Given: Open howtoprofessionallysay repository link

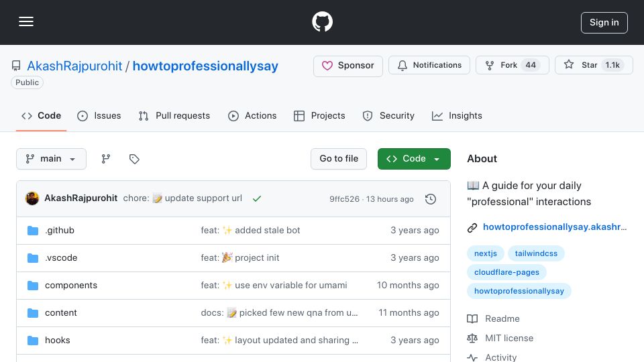Looking at the screenshot, I should (205, 66).
